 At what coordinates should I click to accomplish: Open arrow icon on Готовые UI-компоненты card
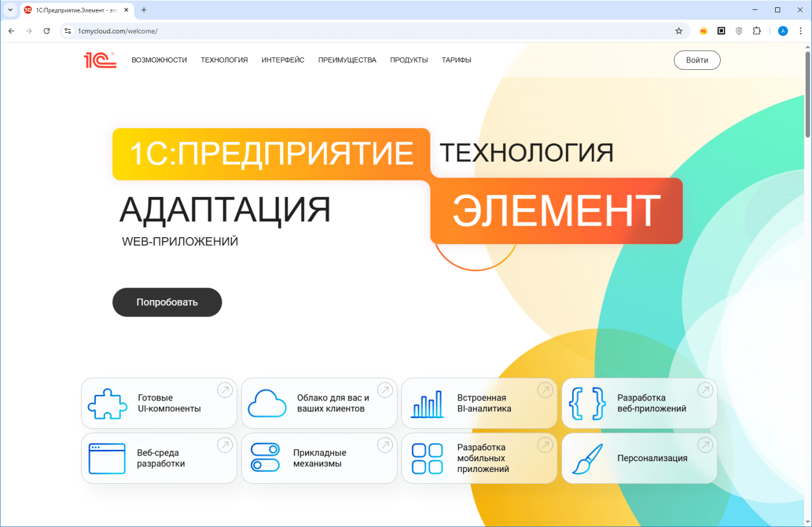(225, 390)
